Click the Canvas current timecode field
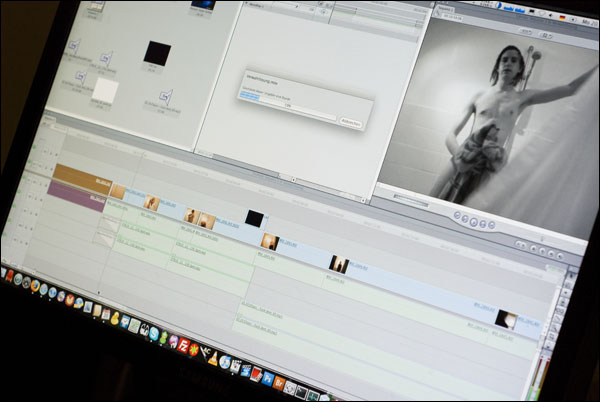 pos(452,17)
